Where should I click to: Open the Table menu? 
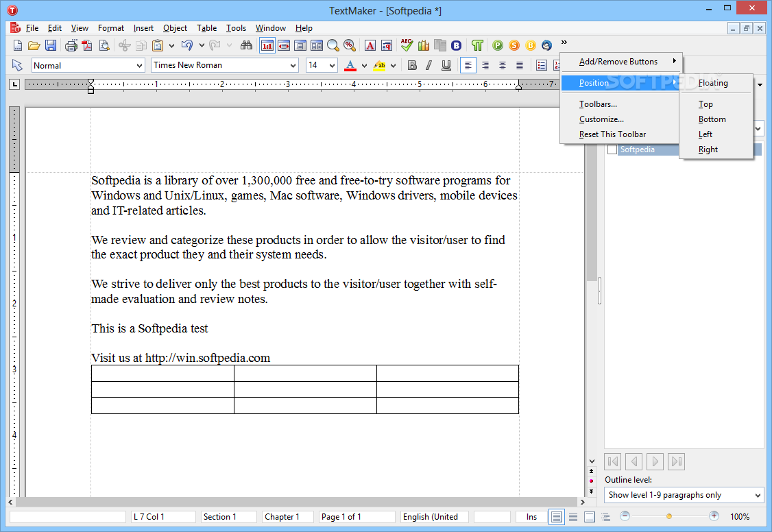click(207, 28)
